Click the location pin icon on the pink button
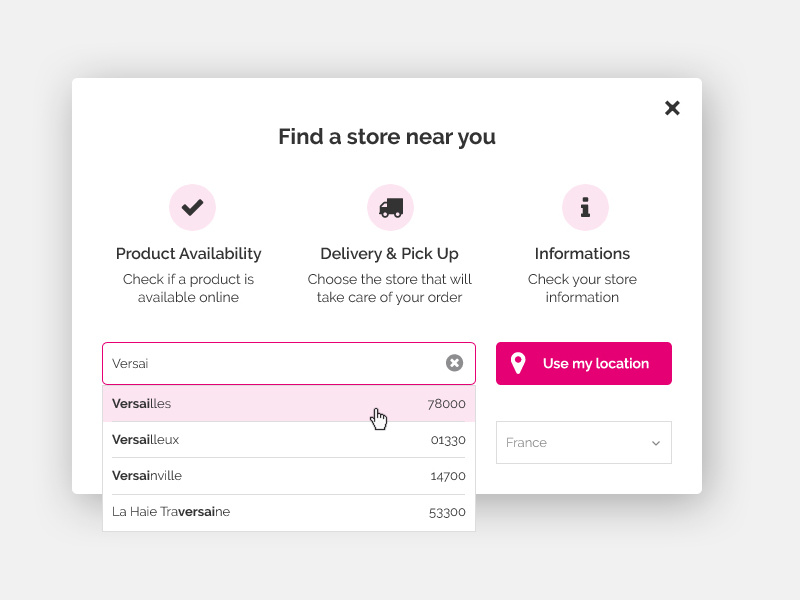 [518, 363]
